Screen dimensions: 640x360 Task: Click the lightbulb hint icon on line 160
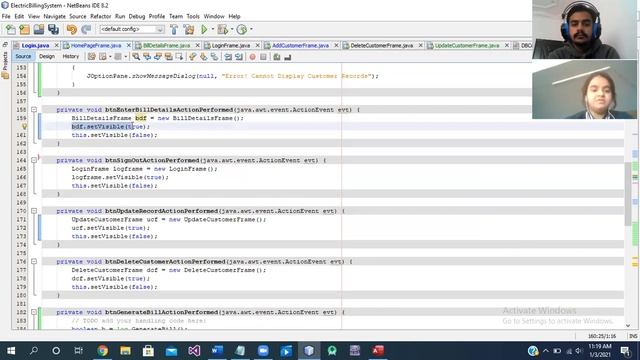point(24,127)
